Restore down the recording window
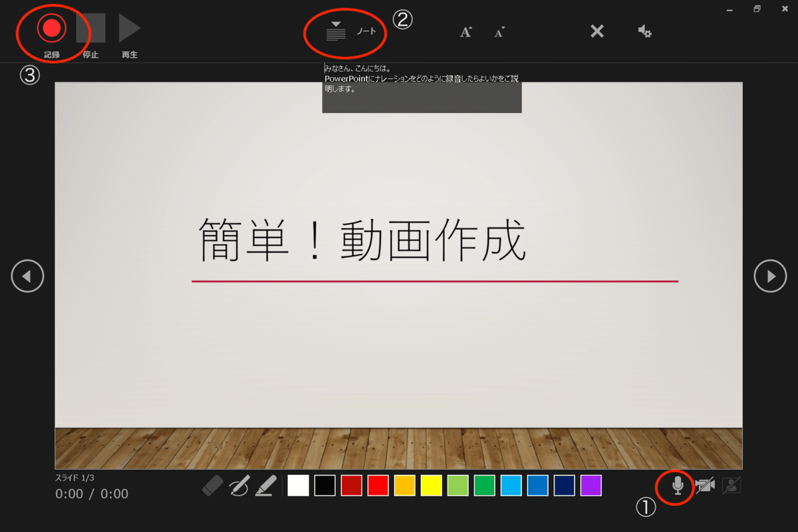 (x=757, y=9)
